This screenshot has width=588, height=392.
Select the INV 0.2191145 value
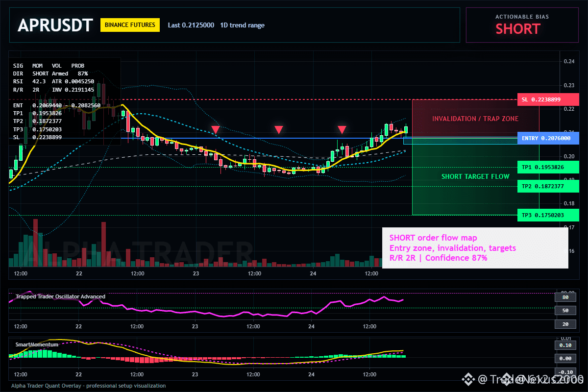(73, 90)
